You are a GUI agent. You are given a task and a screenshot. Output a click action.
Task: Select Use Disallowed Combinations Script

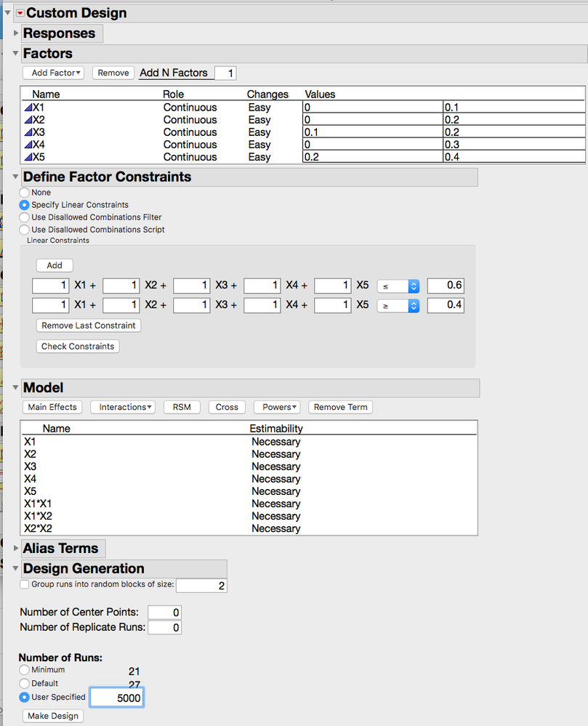coord(24,230)
